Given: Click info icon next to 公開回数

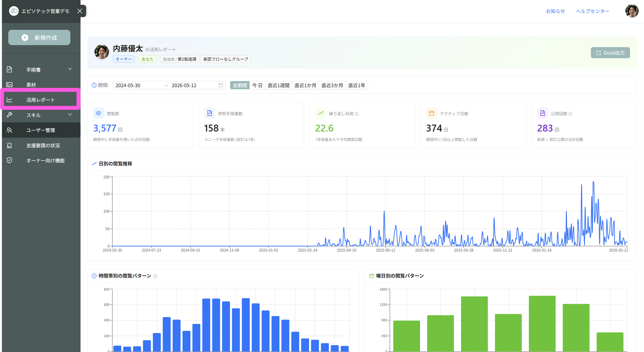Looking at the screenshot, I should coord(570,114).
